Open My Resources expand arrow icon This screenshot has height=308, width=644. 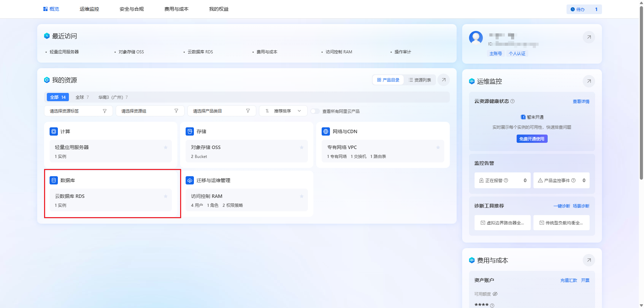tap(444, 80)
